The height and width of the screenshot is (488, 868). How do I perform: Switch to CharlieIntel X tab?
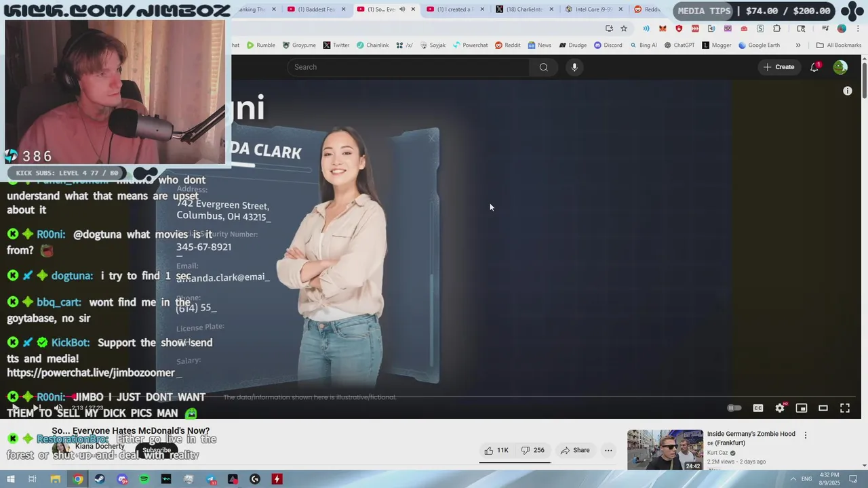coord(524,9)
